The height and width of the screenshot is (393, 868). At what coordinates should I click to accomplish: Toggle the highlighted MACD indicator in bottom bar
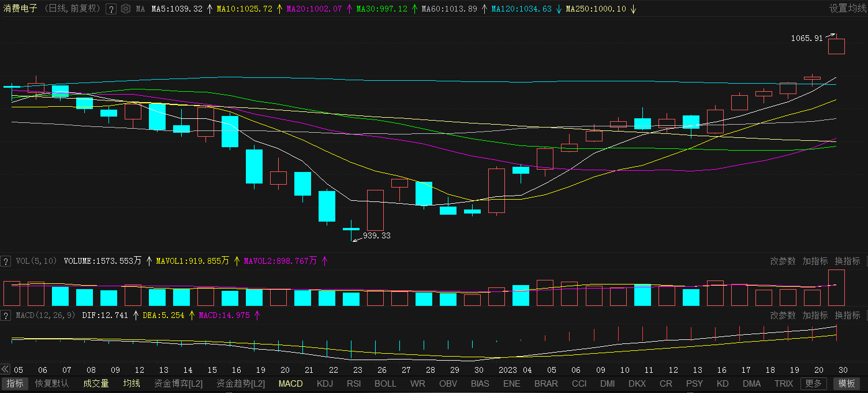tap(290, 384)
